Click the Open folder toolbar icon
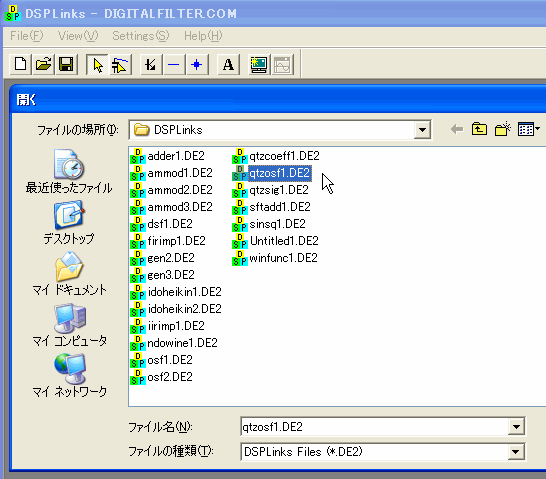This screenshot has width=546, height=479. [x=43, y=64]
